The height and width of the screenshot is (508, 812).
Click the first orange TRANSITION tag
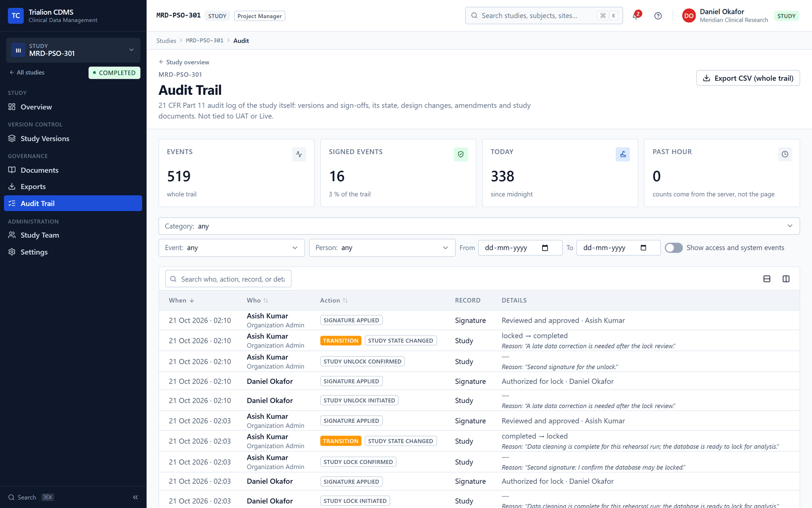pyautogui.click(x=340, y=341)
